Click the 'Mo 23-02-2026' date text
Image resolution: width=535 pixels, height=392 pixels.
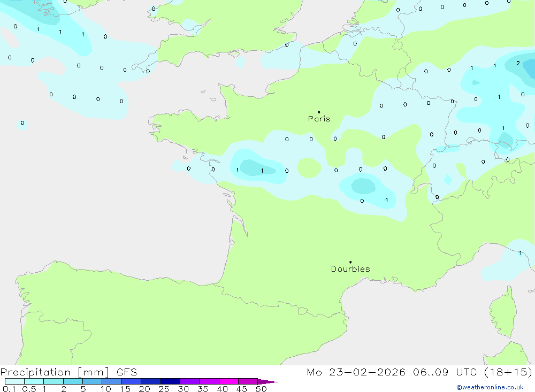[x=356, y=372]
